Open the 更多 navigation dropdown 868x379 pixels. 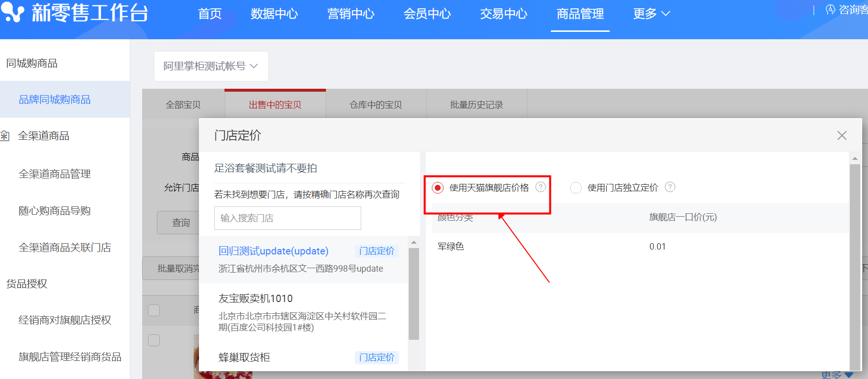coord(651,14)
